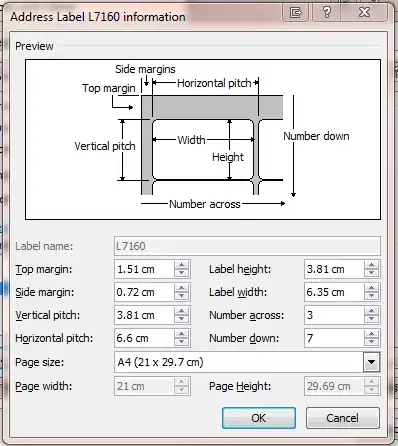Click the Side margin label
398x446 pixels.
[x=45, y=292]
